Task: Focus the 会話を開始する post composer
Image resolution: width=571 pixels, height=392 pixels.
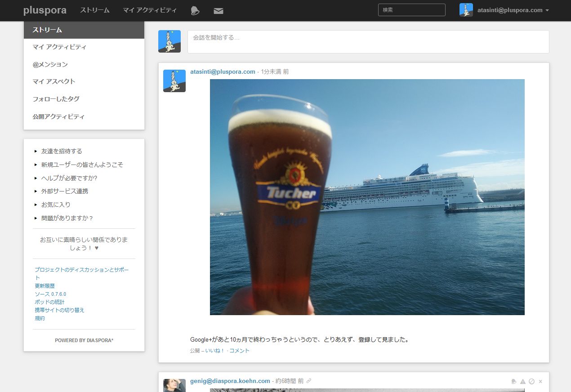Action: (368, 42)
